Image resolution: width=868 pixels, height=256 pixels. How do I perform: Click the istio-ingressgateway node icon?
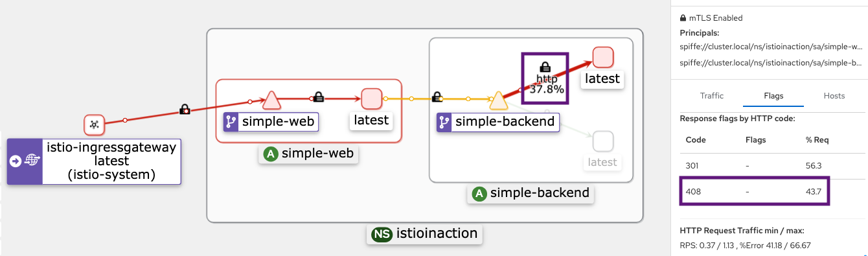click(x=94, y=124)
